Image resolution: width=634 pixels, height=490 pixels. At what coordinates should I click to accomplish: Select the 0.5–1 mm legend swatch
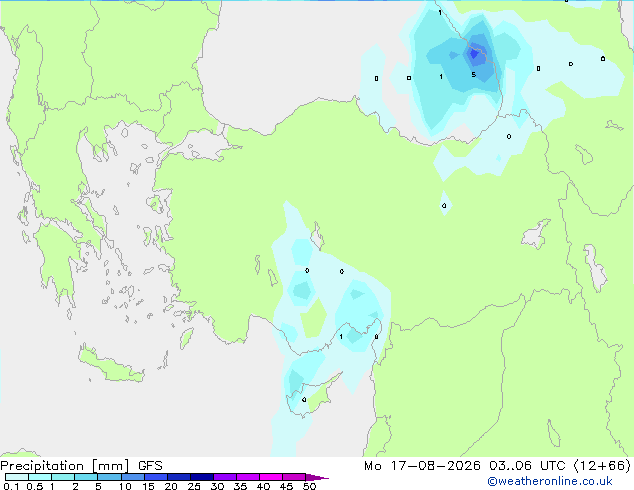click(x=40, y=477)
